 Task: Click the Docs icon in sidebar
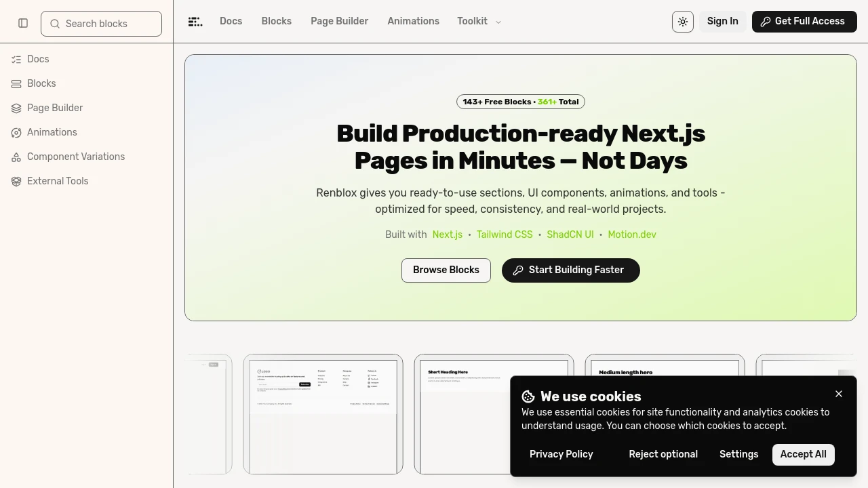tap(16, 60)
